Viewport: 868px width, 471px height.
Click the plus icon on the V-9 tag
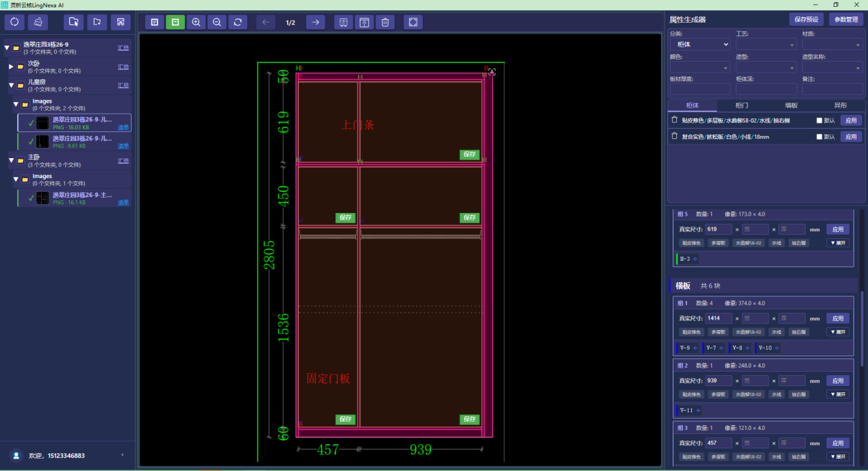tap(695, 348)
